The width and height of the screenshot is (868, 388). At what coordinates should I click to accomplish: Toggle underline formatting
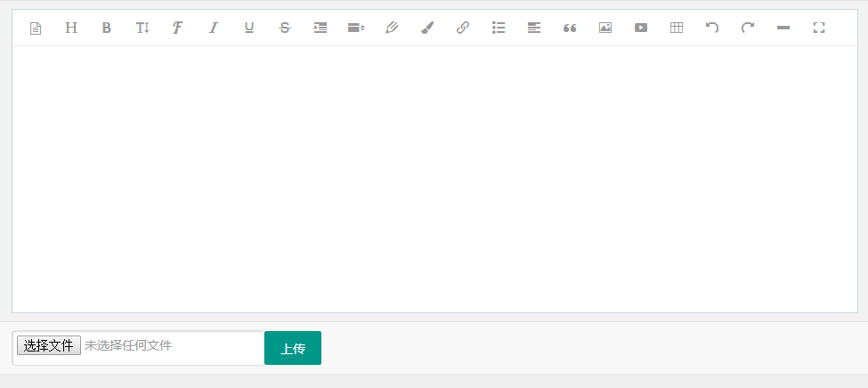point(249,28)
